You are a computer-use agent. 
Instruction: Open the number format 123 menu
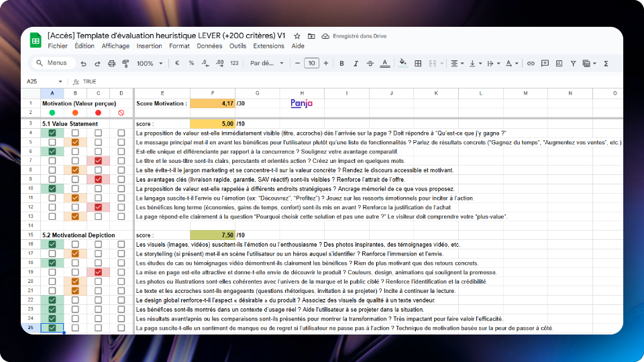coord(234,63)
